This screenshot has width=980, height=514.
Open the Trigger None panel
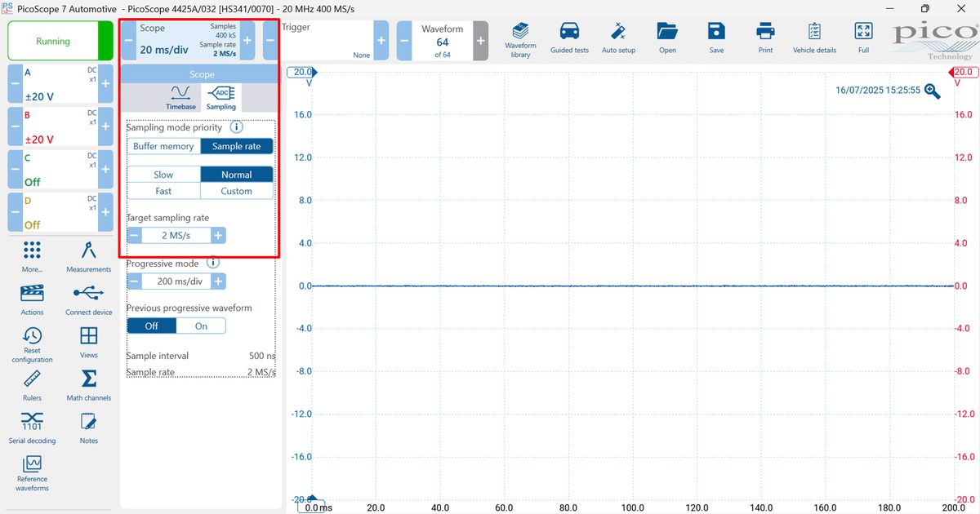click(x=326, y=40)
